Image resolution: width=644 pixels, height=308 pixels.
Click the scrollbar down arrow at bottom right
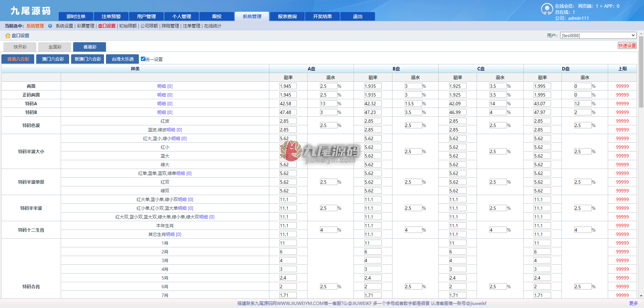(641, 296)
